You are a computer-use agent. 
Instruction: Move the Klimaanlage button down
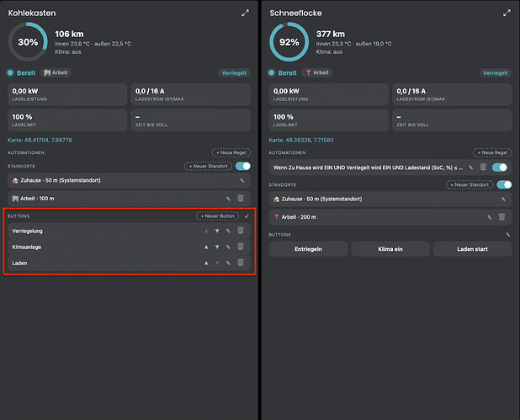point(217,247)
